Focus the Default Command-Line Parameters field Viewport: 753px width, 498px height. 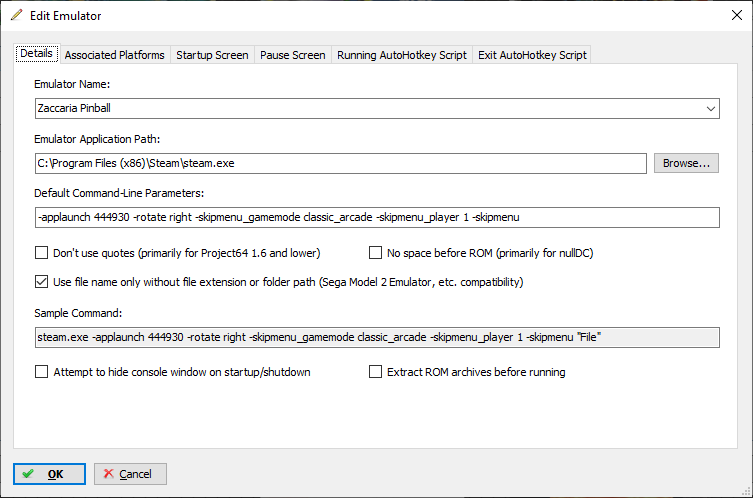(376, 217)
